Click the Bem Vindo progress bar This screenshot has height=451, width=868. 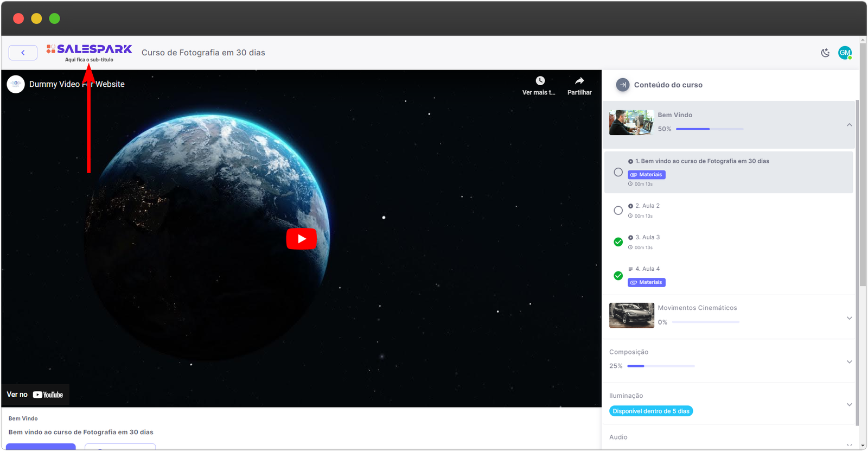pos(710,129)
